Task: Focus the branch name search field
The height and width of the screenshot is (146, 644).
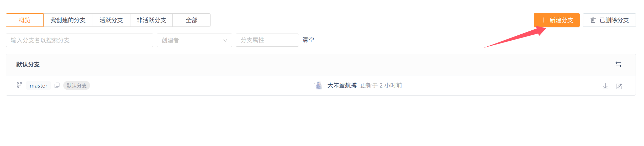Action: pyautogui.click(x=80, y=40)
